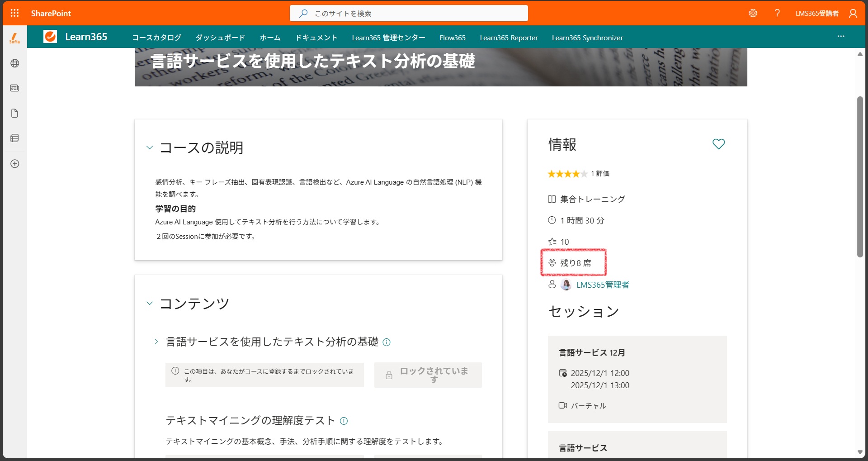Click the LMS365管理者 avatar picture
Viewport: 868px width, 461px height.
pyautogui.click(x=566, y=285)
